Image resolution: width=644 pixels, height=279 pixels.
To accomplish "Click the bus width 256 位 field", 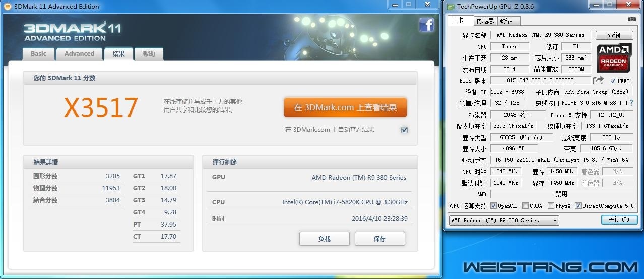I will (611, 138).
